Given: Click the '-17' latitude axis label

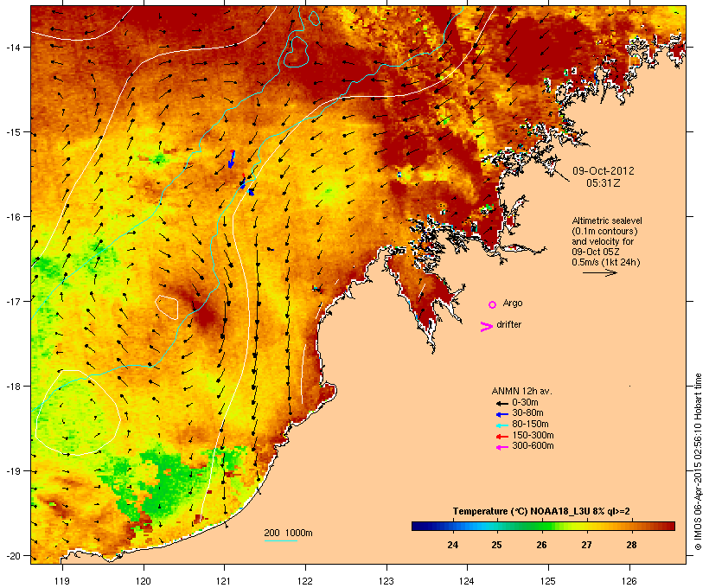Looking at the screenshot, I should 12,301.
